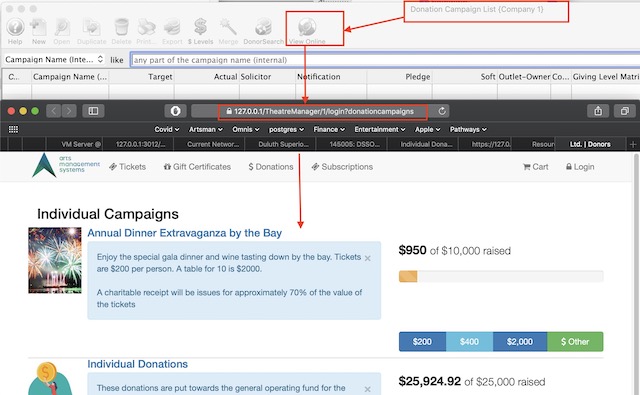Dismiss the Individual Donations description box
The width and height of the screenshot is (640, 395).
(x=368, y=389)
